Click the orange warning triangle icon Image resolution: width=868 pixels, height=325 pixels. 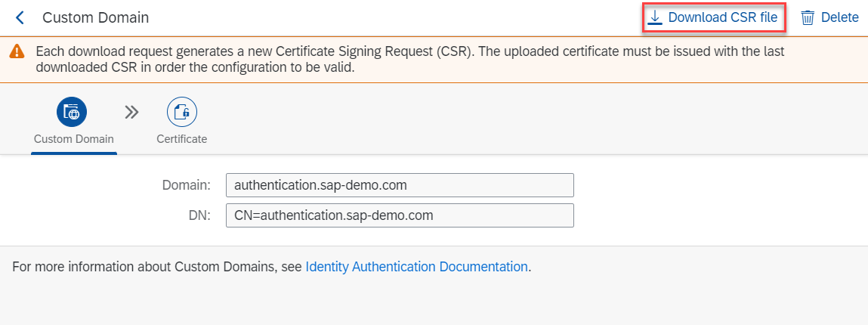(x=17, y=52)
